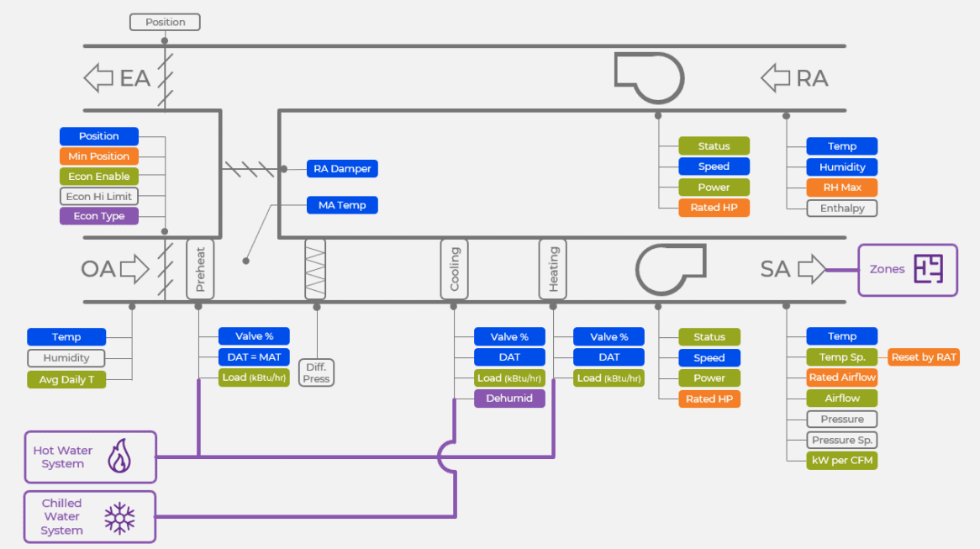This screenshot has width=980, height=549.
Task: Click the return air fan icon
Action: point(649,77)
